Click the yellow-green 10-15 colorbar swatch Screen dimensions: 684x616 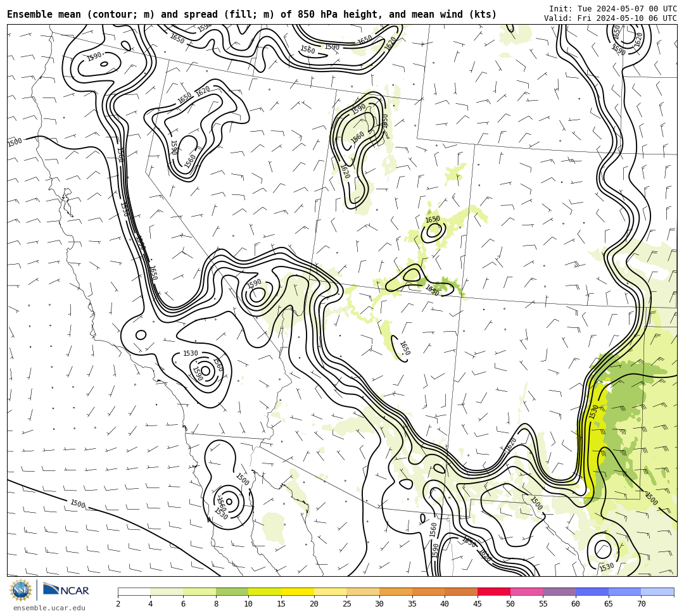click(265, 591)
